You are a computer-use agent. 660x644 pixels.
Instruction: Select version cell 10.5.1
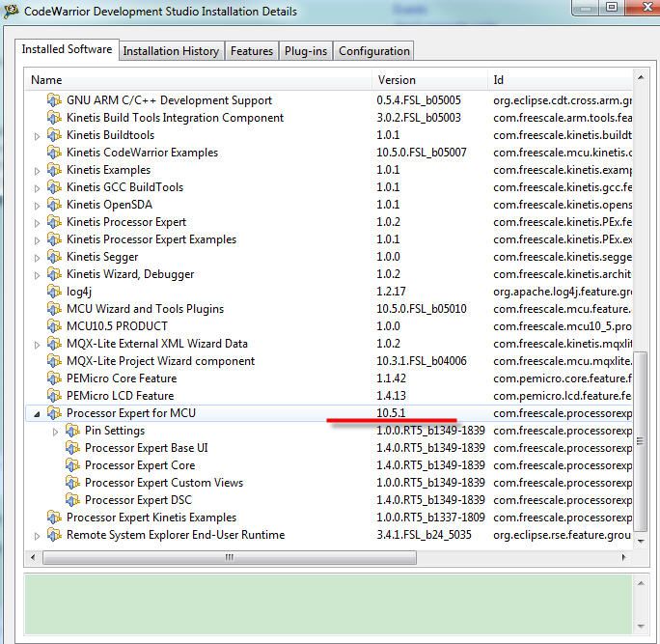point(391,413)
